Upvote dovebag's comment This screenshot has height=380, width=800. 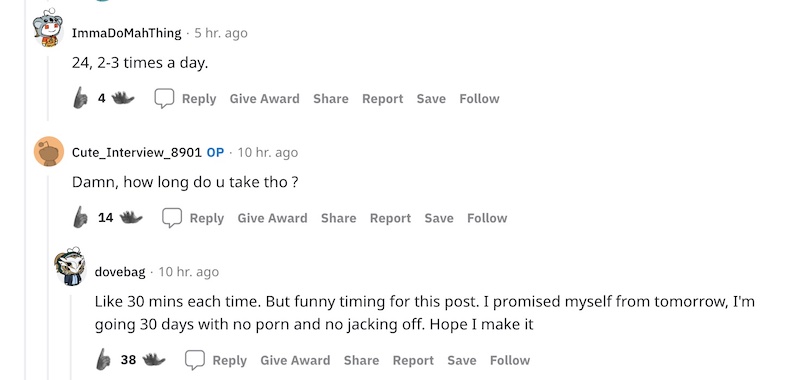pyautogui.click(x=103, y=360)
